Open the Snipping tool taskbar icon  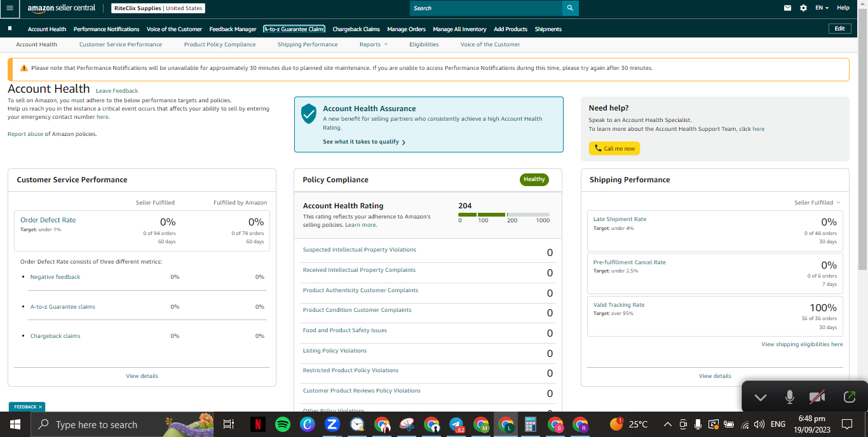pyautogui.click(x=407, y=424)
